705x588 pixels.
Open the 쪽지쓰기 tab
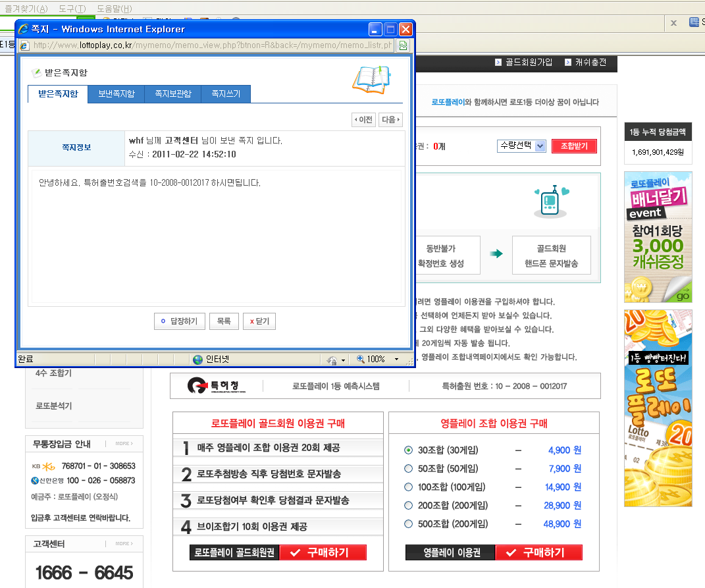click(x=226, y=94)
